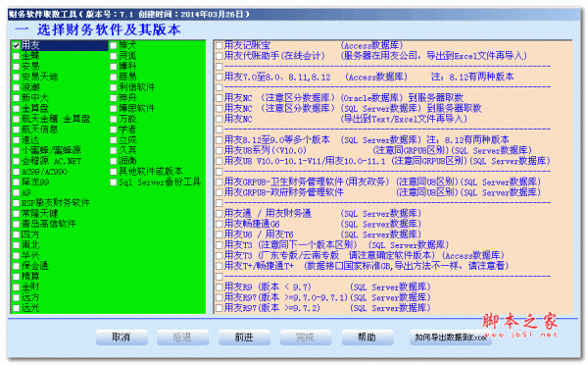Tick the 利信软件 checkbox

click(x=114, y=87)
